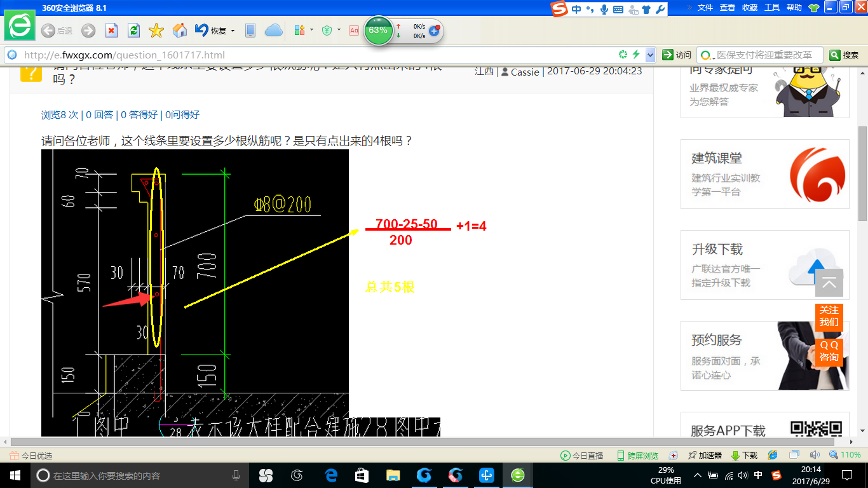The width and height of the screenshot is (868, 488).
Task: Click the forward navigation arrow
Action: (x=88, y=30)
